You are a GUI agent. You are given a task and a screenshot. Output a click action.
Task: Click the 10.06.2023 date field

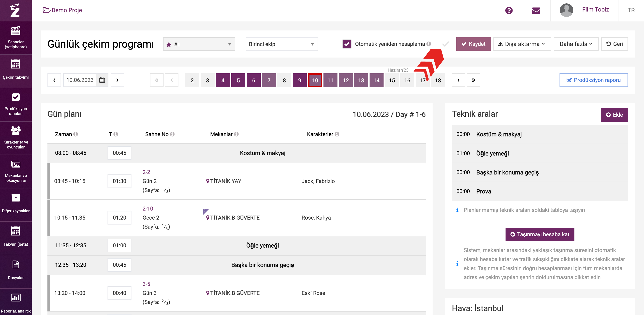[80, 80]
